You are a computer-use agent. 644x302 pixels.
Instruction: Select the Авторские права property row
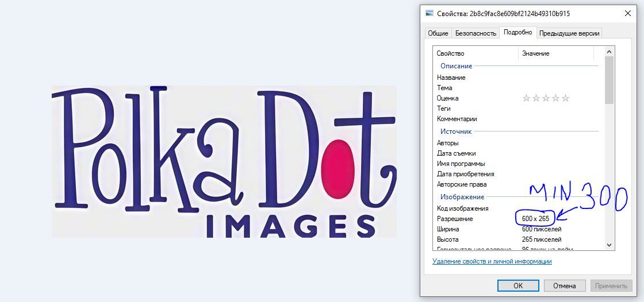coord(519,184)
